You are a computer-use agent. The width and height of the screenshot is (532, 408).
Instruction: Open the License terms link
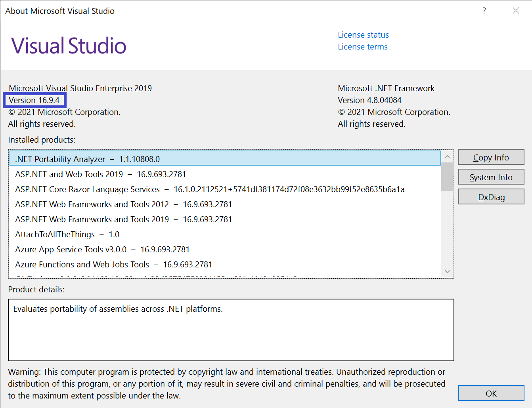pyautogui.click(x=363, y=47)
